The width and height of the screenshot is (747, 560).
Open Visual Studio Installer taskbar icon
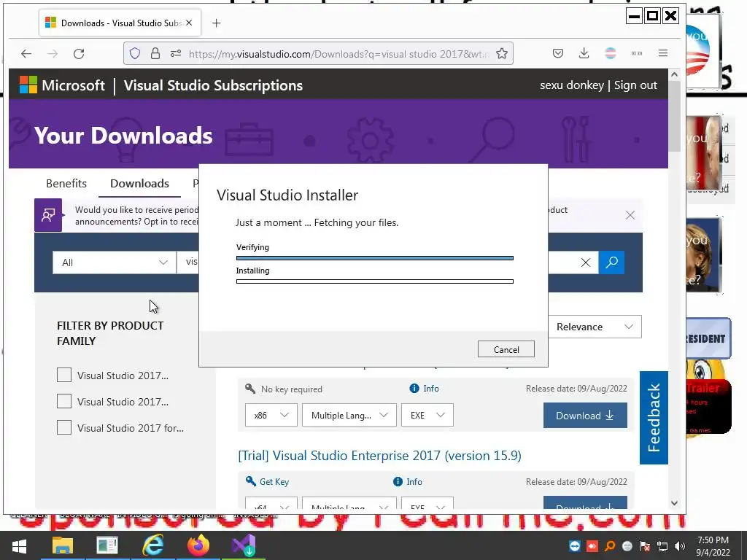(244, 545)
